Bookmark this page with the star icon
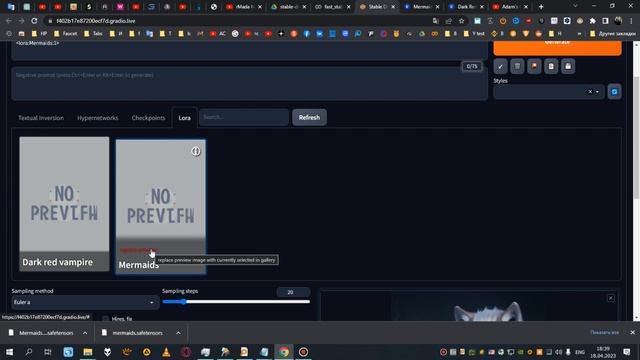Image resolution: width=640 pixels, height=360 pixels. click(x=461, y=21)
